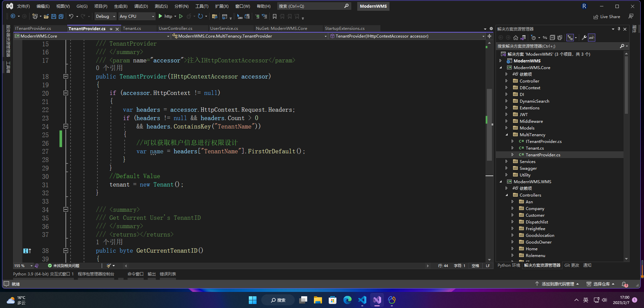
Task: Open the Debug configuration dropdown
Action: [105, 16]
